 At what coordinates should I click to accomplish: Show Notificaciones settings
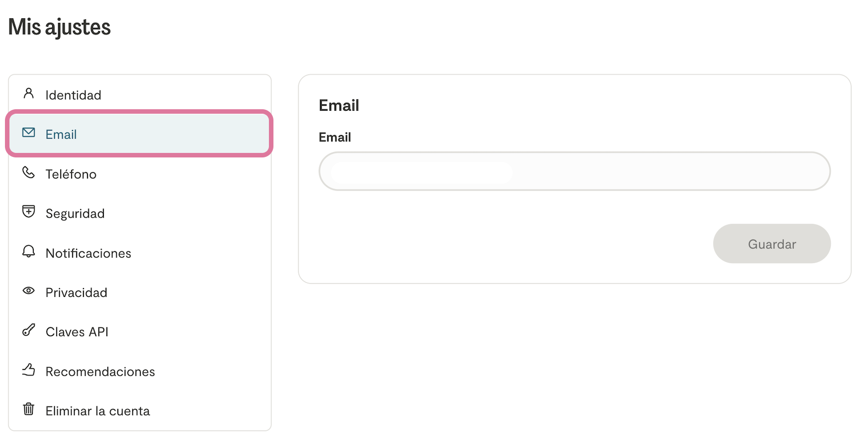pos(88,253)
